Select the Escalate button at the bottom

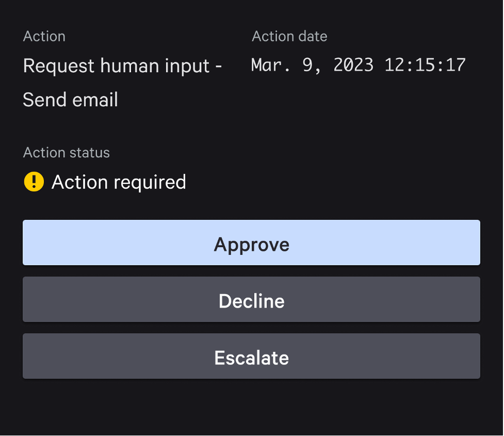[251, 356]
